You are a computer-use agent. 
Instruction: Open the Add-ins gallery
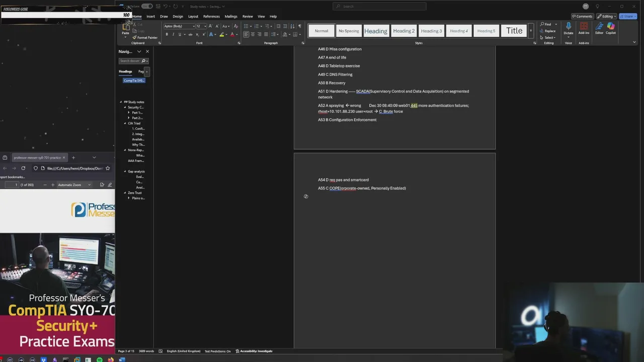(584, 28)
